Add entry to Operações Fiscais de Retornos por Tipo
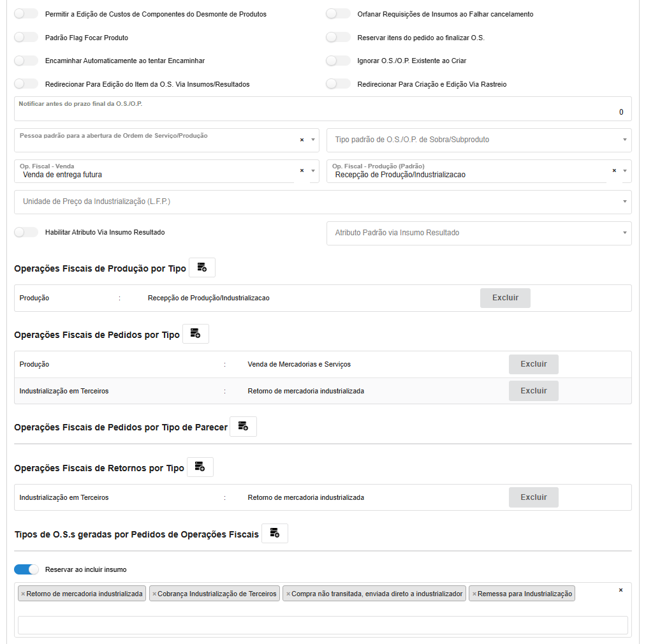 200,467
